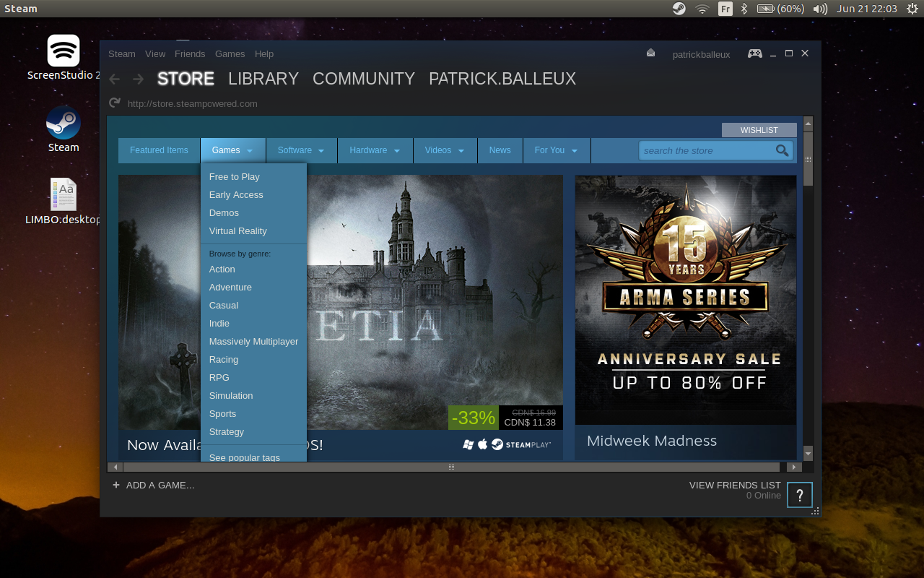
Task: Open the ScreenStudio desktop icon
Action: pyautogui.click(x=64, y=51)
